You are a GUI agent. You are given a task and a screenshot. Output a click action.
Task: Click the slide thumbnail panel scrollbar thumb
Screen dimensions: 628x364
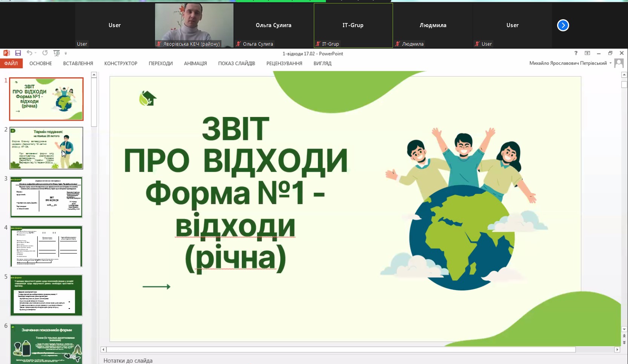[x=94, y=102]
